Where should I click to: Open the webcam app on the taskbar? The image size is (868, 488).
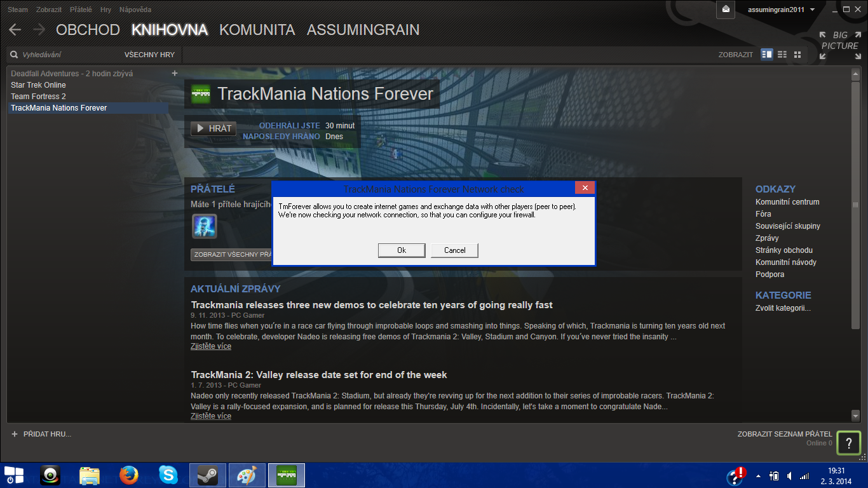[x=50, y=475]
